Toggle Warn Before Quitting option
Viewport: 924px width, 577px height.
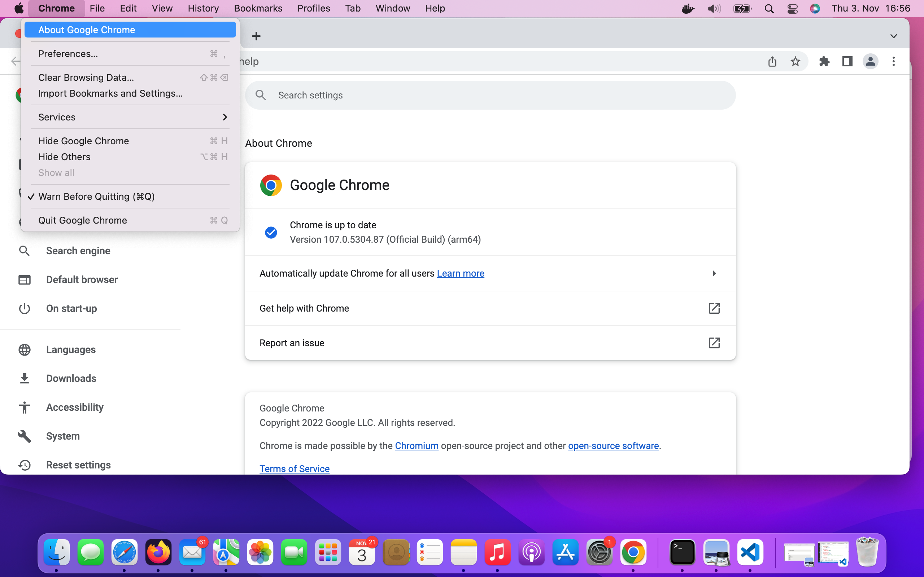click(96, 197)
